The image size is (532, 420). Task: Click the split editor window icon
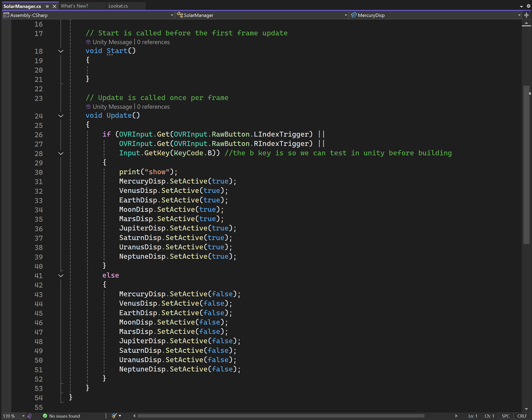tap(526, 15)
